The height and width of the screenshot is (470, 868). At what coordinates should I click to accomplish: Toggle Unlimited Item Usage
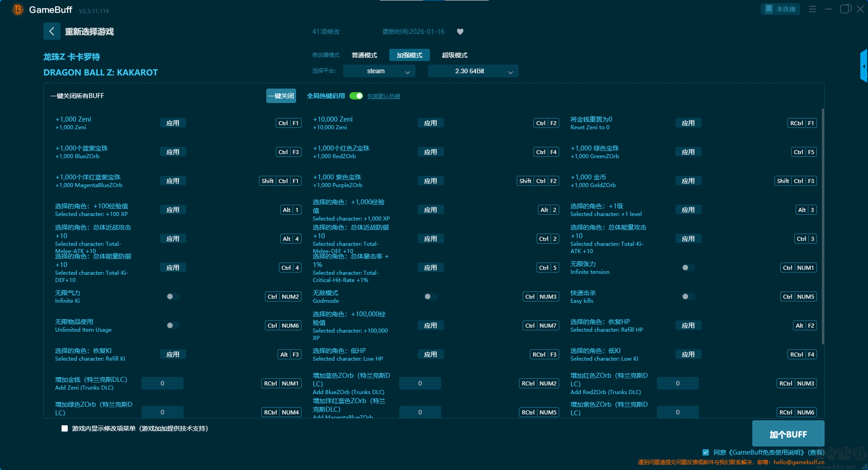pyautogui.click(x=173, y=325)
